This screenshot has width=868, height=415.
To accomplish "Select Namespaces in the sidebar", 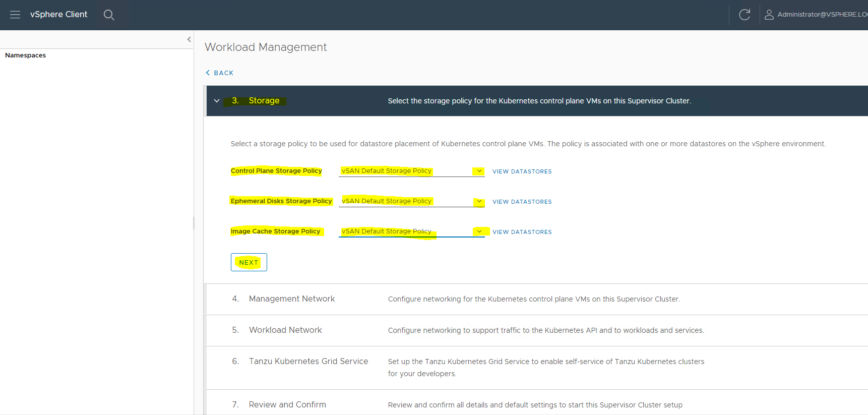I will point(25,55).
